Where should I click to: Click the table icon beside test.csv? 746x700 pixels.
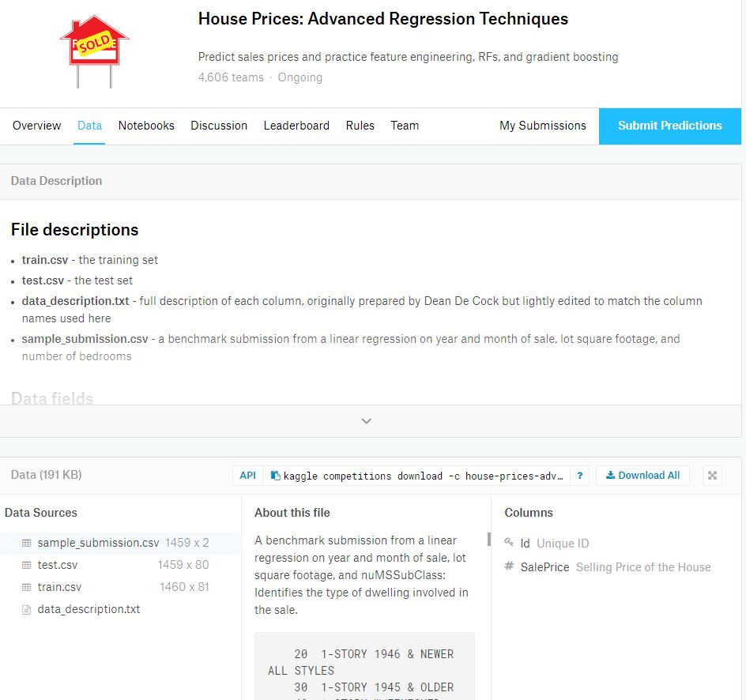tap(27, 565)
